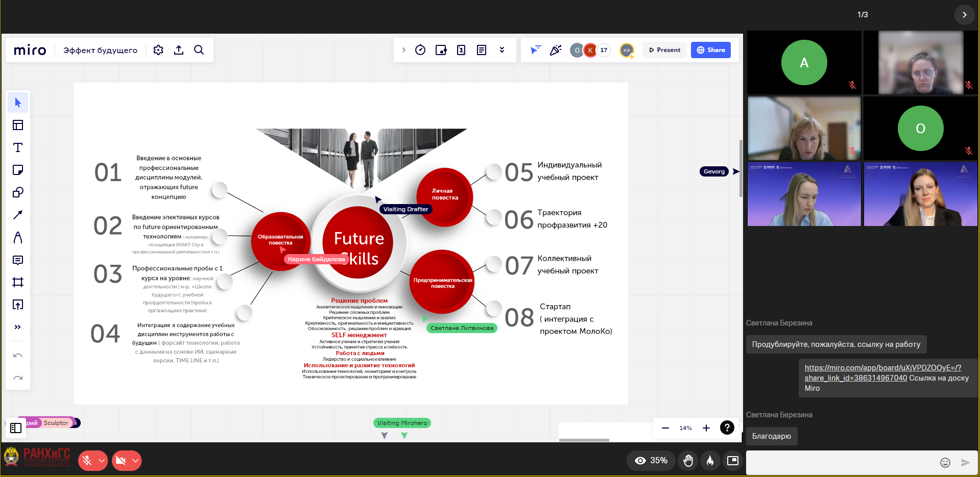This screenshot has height=477, width=980.
Task: Open board search magnifier icon
Action: point(199,50)
